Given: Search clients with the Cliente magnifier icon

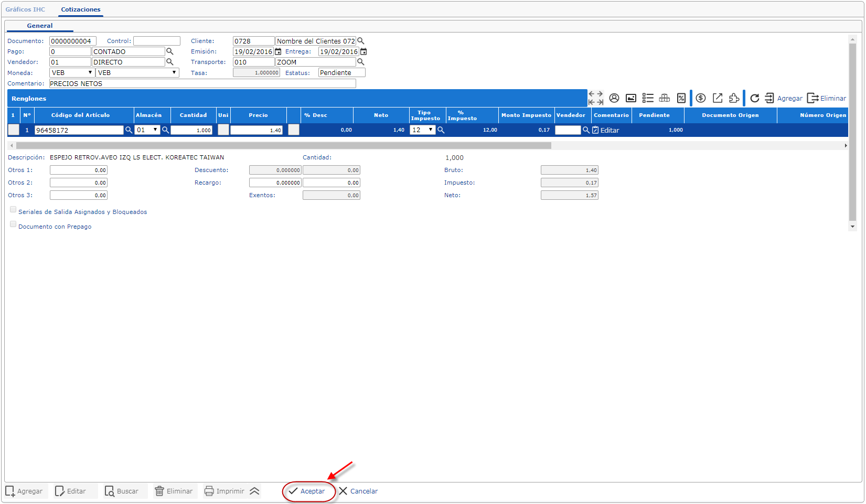Looking at the screenshot, I should (361, 41).
